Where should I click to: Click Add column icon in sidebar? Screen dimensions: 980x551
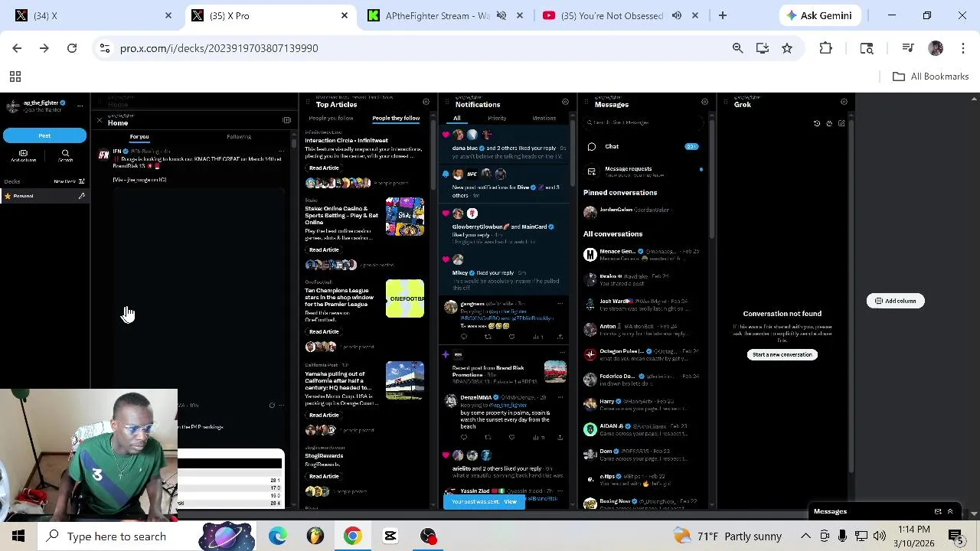[x=23, y=156]
